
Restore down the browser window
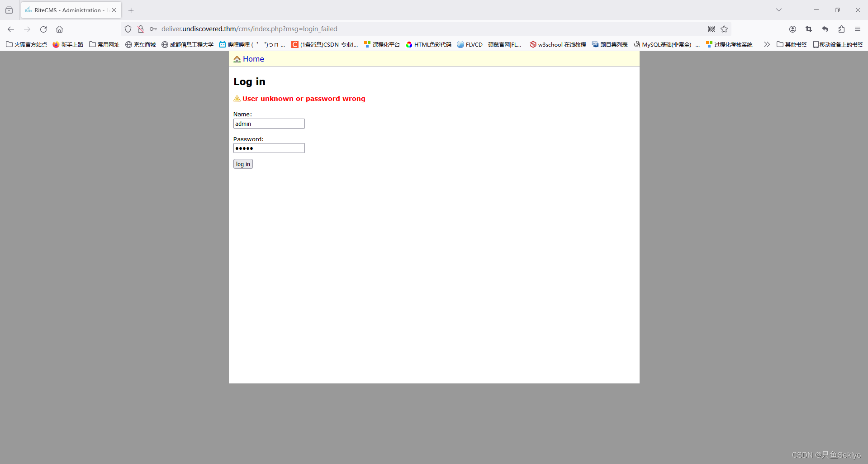pos(837,10)
